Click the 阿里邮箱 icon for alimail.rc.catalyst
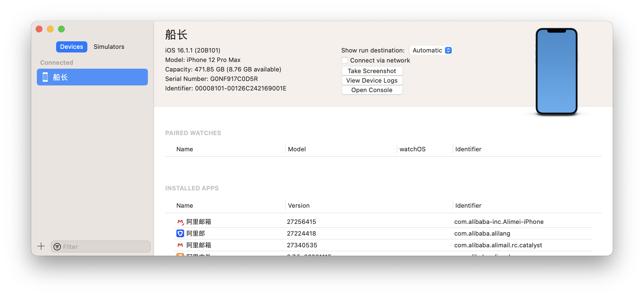The width and height of the screenshot is (644, 297). (x=180, y=245)
